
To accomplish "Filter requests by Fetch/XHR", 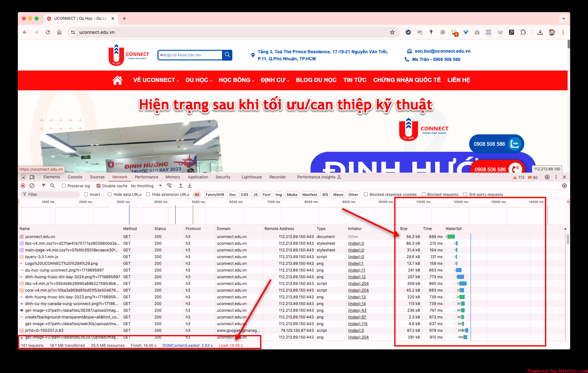I will (x=215, y=195).
